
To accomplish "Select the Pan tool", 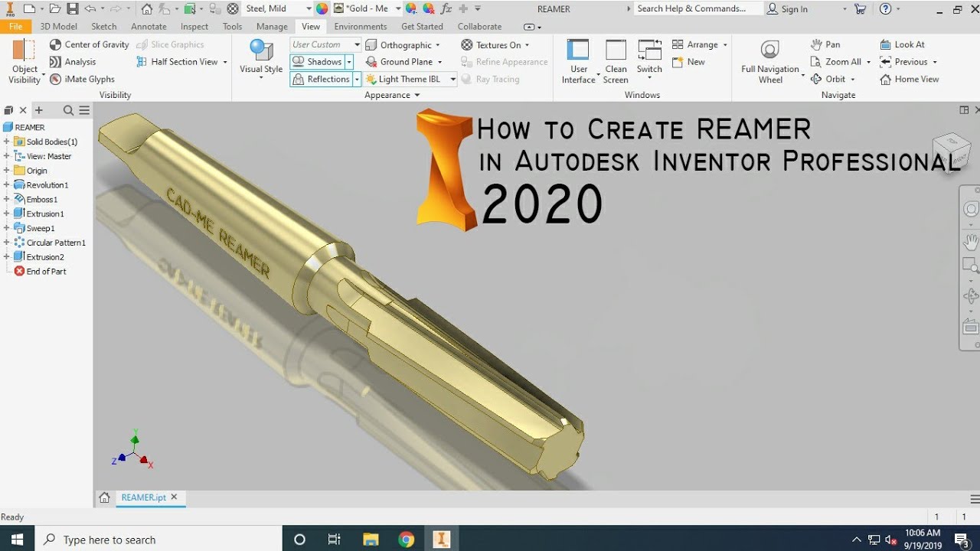I will [825, 44].
